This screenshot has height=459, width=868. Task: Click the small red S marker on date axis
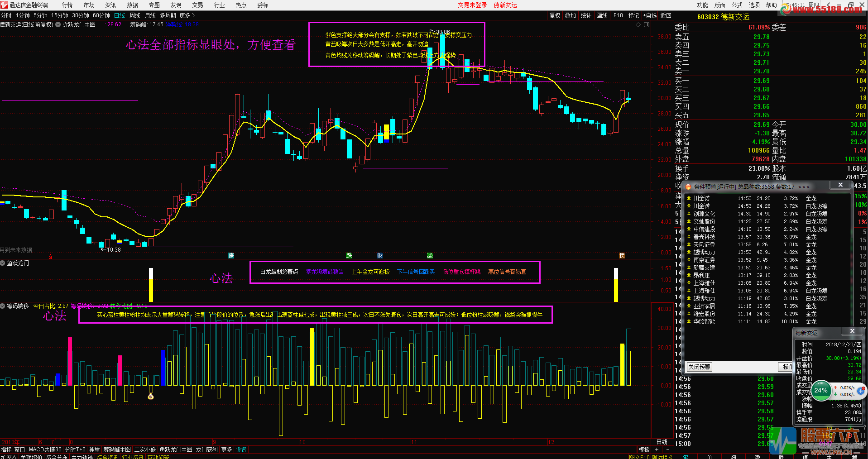51,257
